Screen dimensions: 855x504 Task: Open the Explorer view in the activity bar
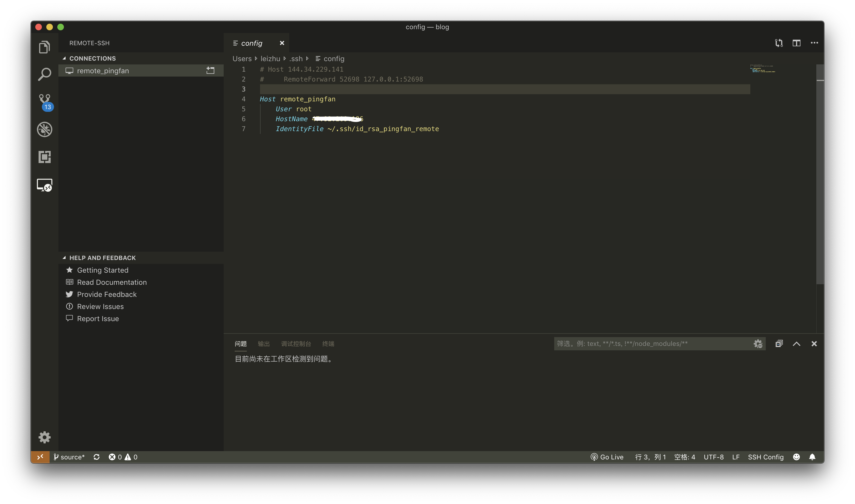click(45, 47)
